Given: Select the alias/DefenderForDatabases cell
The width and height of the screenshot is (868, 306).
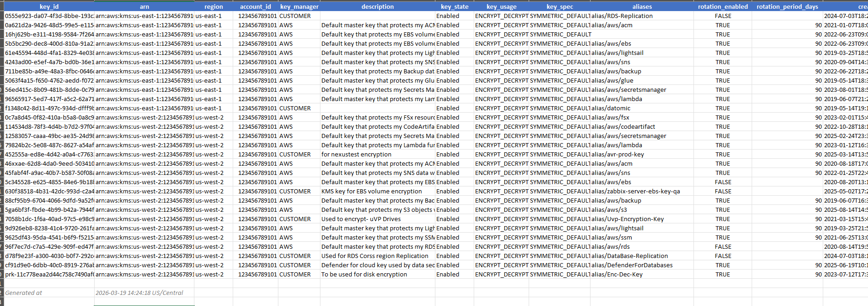Looking at the screenshot, I should (x=642, y=265).
